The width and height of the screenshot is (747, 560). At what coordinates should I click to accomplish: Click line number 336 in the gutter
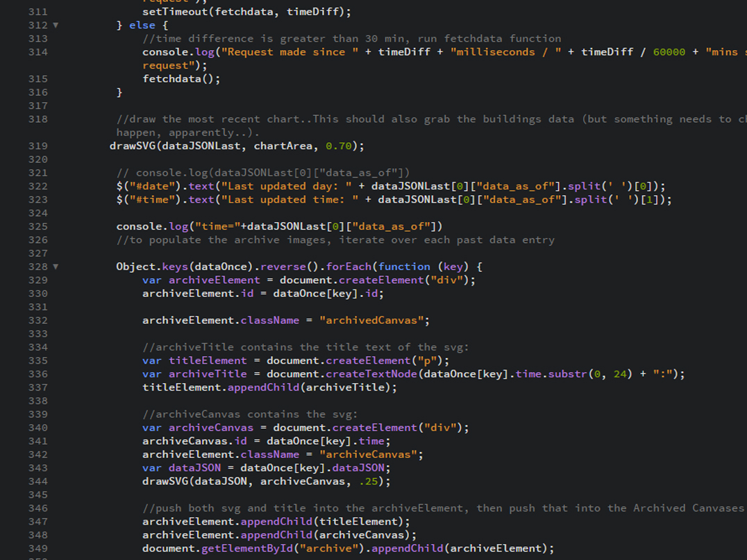[38, 374]
